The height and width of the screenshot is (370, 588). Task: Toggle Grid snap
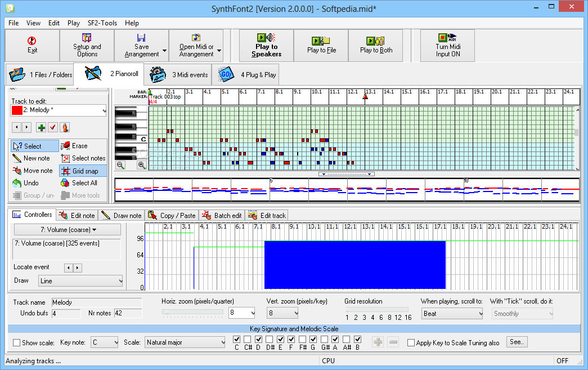pyautogui.click(x=83, y=171)
